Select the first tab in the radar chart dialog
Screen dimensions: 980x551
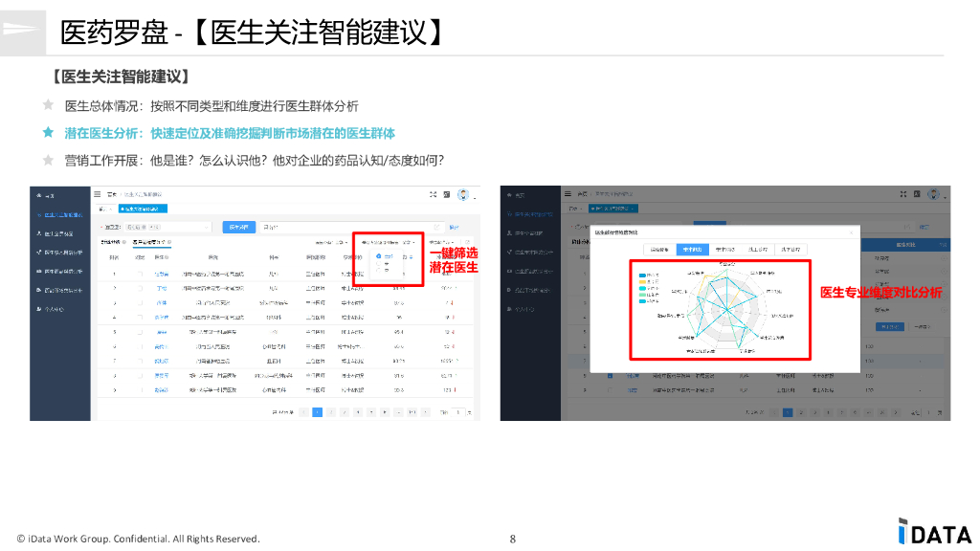[658, 250]
